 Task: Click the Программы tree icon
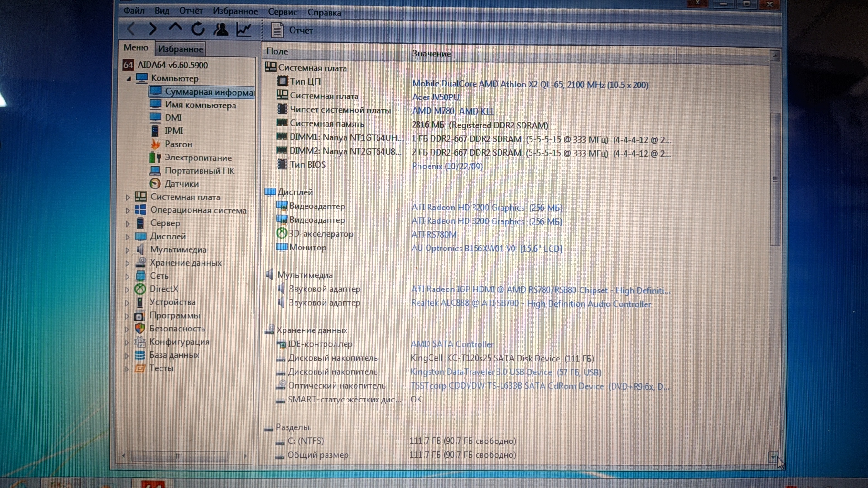coord(139,316)
